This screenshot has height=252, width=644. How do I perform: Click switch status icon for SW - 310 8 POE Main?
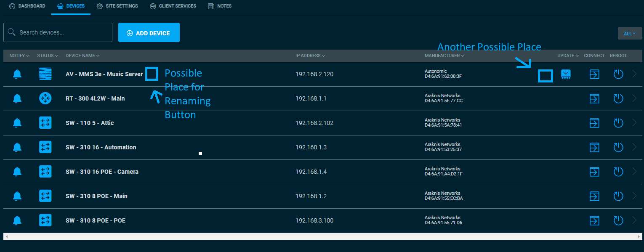(45, 196)
